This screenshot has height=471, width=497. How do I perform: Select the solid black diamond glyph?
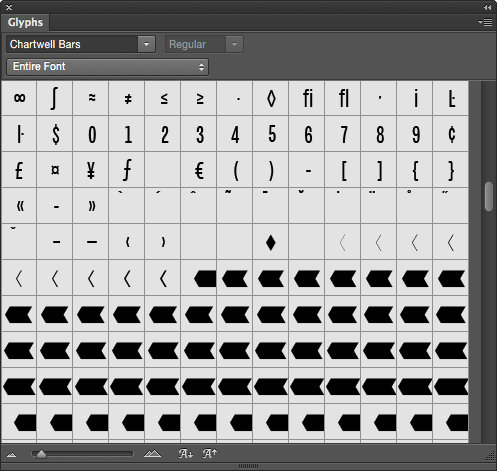point(271,242)
